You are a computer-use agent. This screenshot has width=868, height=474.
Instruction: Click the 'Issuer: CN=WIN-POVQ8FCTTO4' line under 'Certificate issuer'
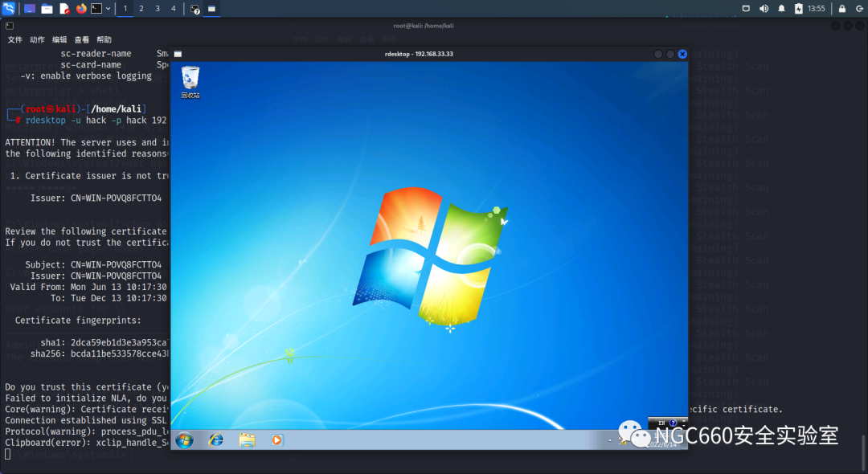tap(96, 198)
